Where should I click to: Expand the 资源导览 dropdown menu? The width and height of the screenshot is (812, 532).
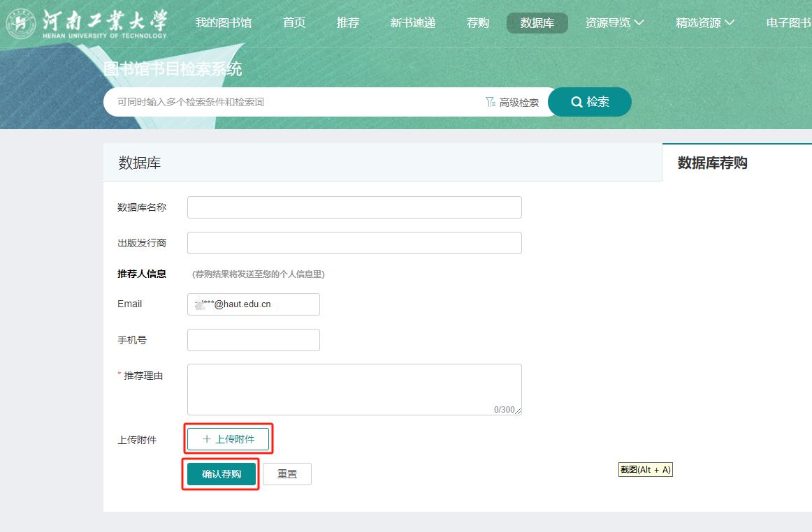[614, 23]
